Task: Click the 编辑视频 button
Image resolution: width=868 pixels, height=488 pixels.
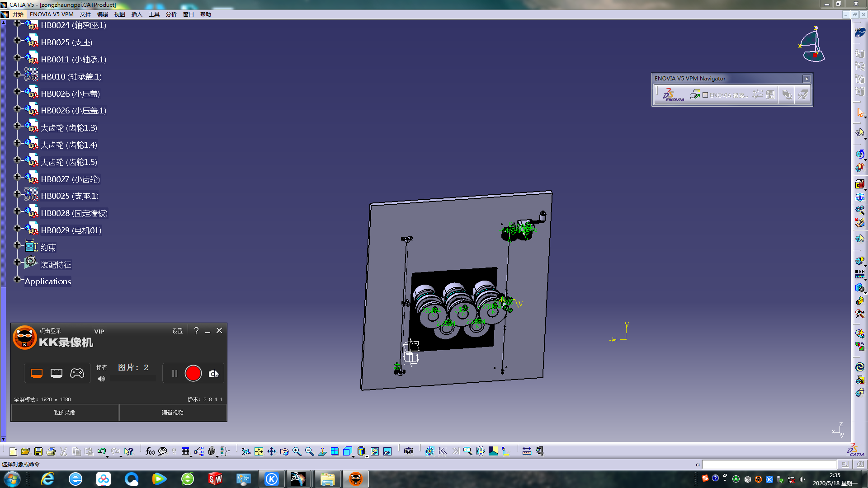Action: pyautogui.click(x=172, y=413)
